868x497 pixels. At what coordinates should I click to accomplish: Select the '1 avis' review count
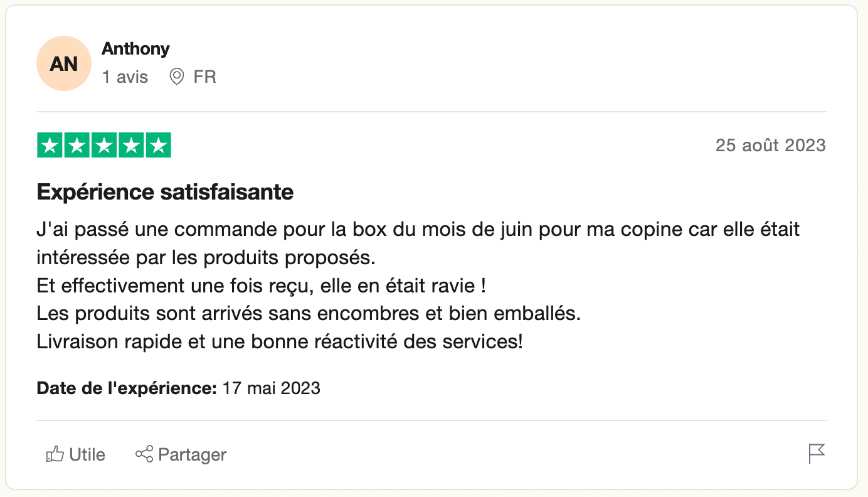(125, 77)
